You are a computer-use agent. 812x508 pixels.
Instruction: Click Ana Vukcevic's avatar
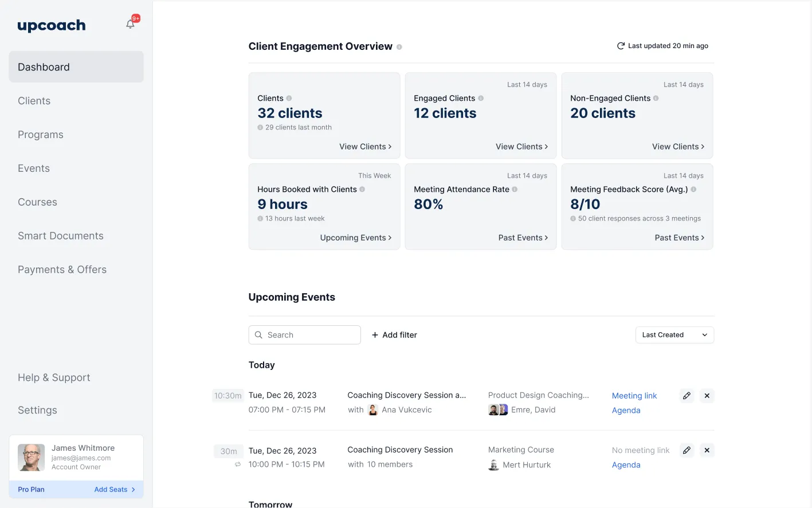click(372, 409)
